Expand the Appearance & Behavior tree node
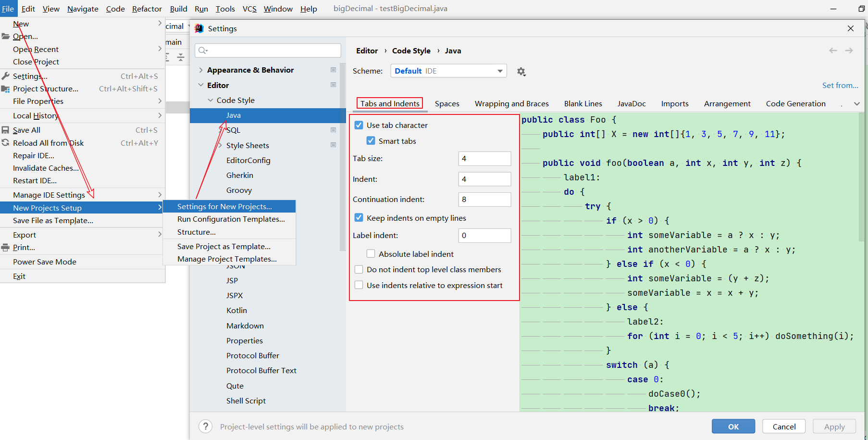The height and width of the screenshot is (440, 868). 201,70
